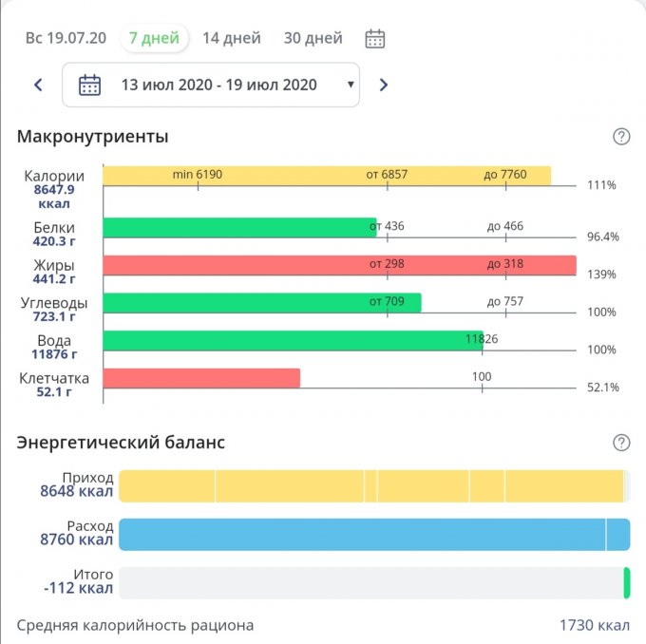The height and width of the screenshot is (644, 646).
Task: Go to previous week with left arrow
Action: pyautogui.click(x=38, y=85)
